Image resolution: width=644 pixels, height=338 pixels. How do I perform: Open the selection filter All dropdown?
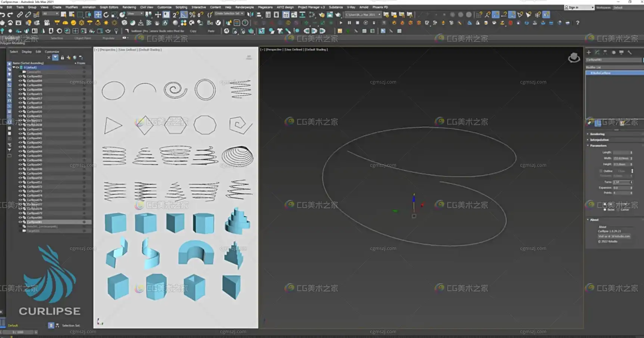[x=50, y=14]
